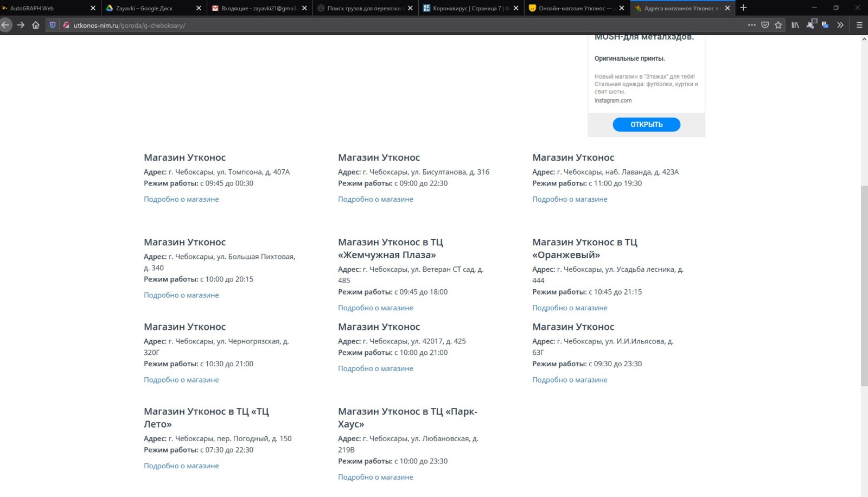
Task: Open the browser home page
Action: click(x=36, y=25)
